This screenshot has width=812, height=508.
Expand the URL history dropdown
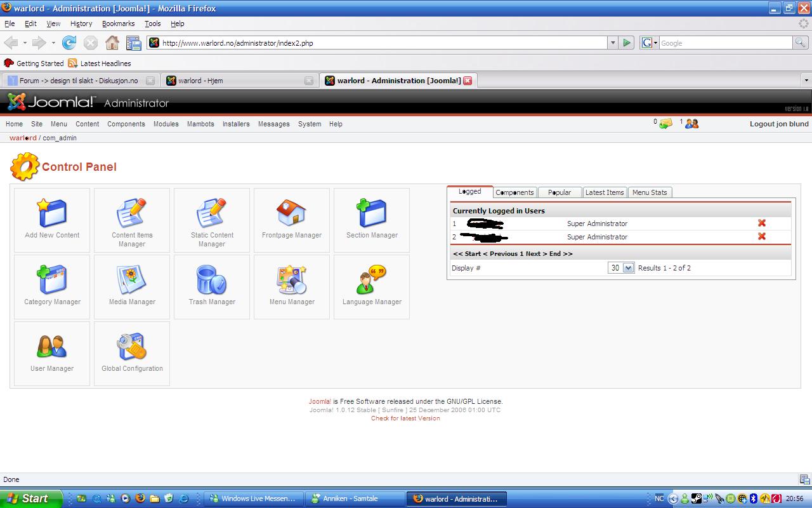tap(612, 43)
